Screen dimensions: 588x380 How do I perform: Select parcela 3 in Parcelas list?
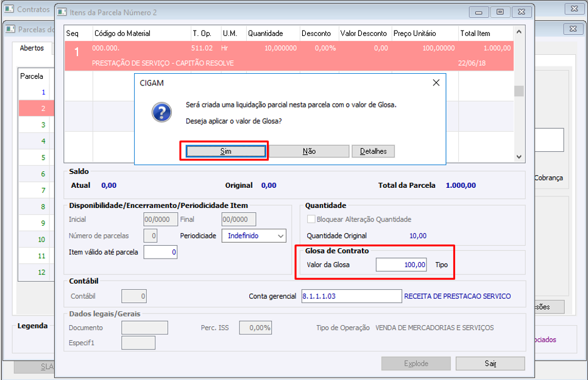pyautogui.click(x=37, y=124)
